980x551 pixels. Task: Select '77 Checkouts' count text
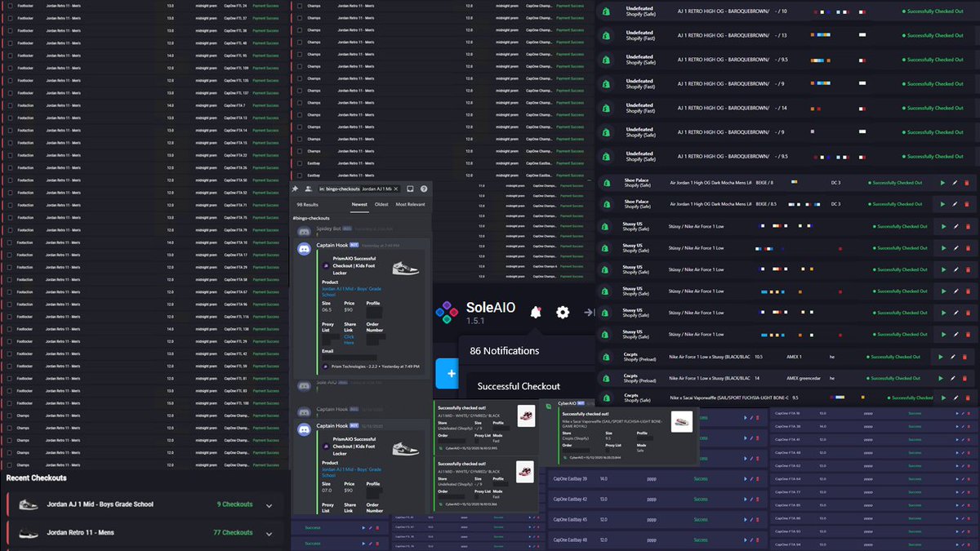click(233, 532)
